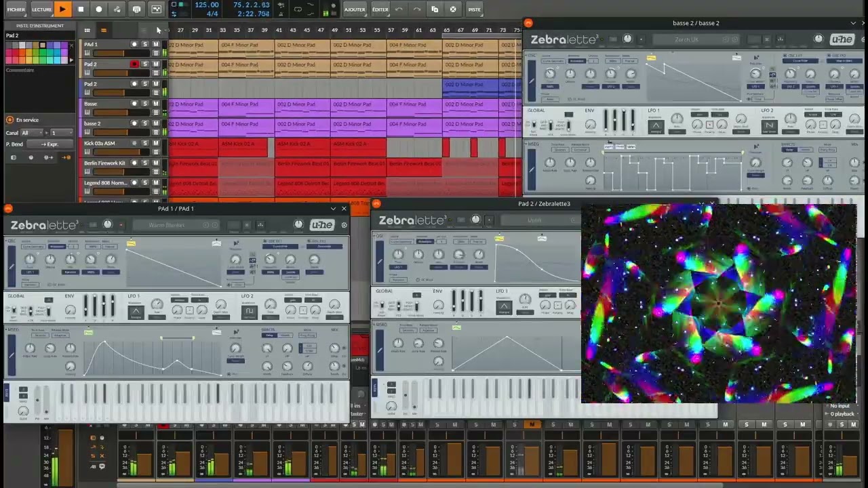Solo the Basse track
Screen dimensions: 868x488
(144, 104)
